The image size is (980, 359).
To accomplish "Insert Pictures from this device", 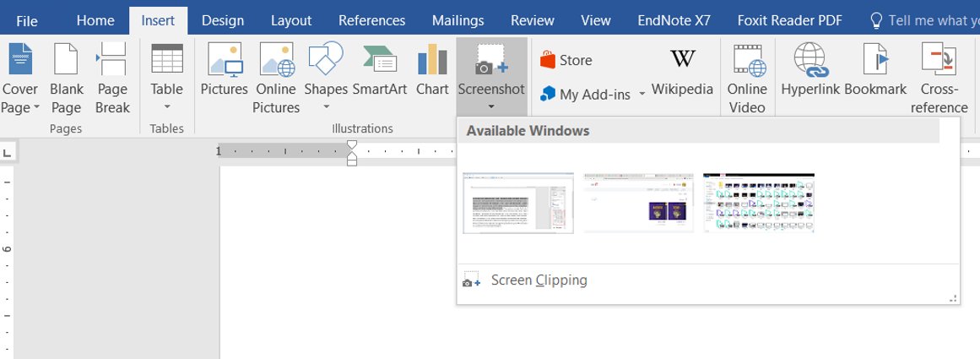I will point(225,68).
